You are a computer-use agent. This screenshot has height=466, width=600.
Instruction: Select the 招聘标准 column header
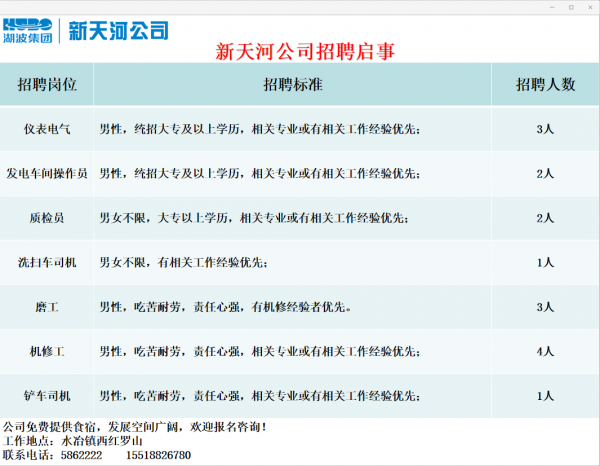pyautogui.click(x=292, y=85)
